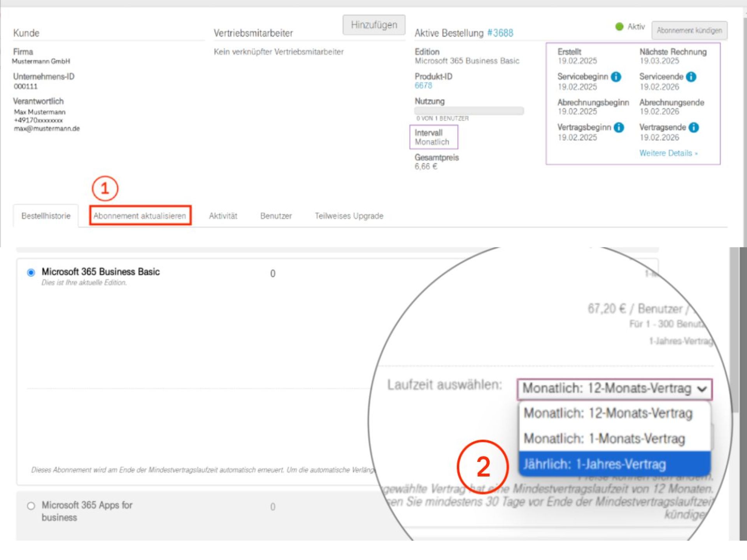747x560 pixels.
Task: Click the Vertragsbeginn info icon
Action: tap(619, 127)
